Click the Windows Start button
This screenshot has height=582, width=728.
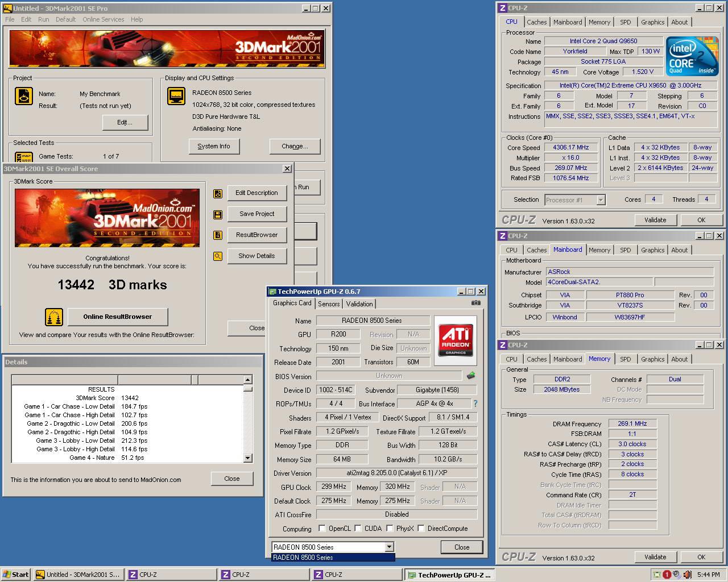click(15, 575)
